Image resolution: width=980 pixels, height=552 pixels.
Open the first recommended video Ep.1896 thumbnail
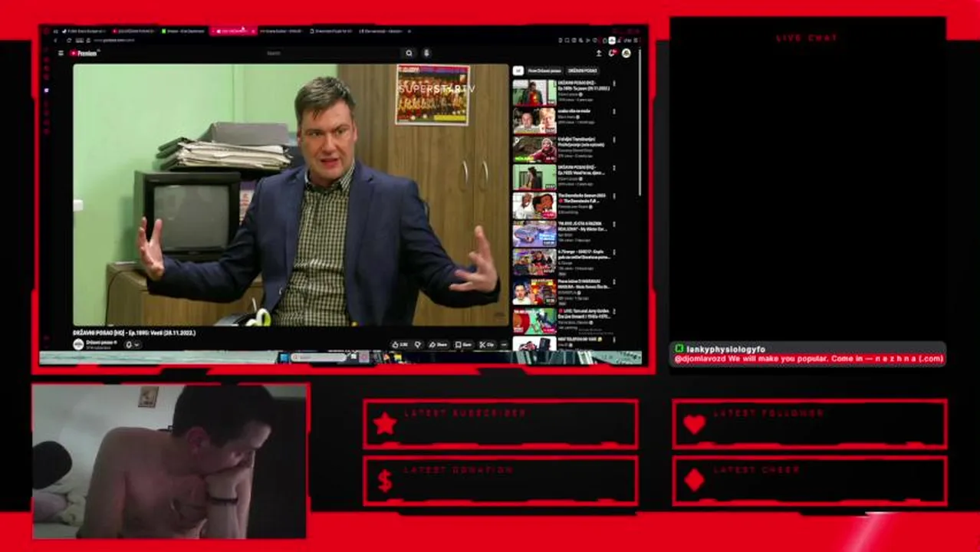534,92
